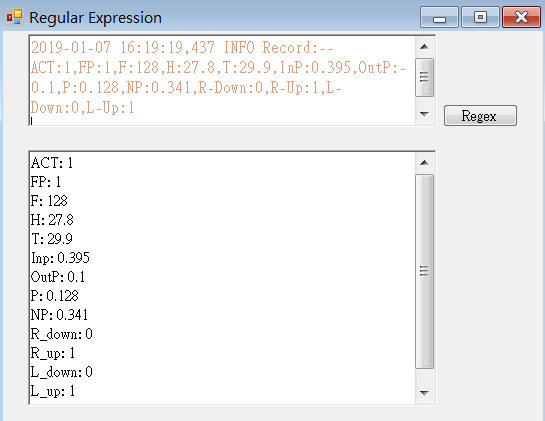
Task: Select the 'Inp: 0.395' result line
Action: 60,258
